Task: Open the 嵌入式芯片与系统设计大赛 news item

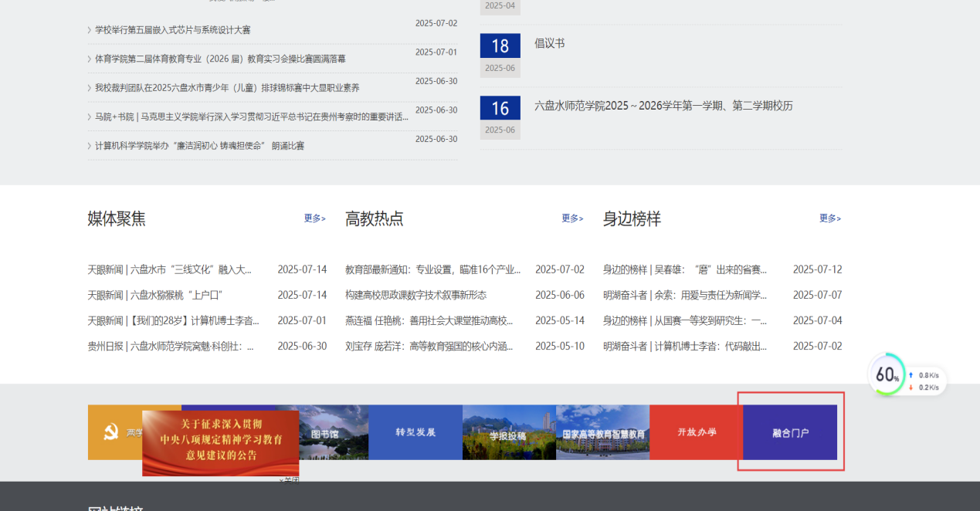Action: click(x=172, y=30)
